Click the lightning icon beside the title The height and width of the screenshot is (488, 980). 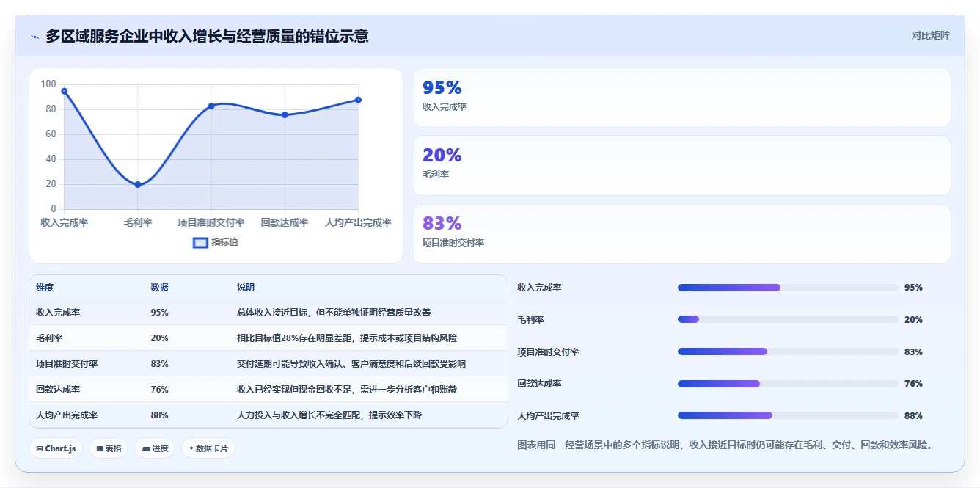pos(35,37)
